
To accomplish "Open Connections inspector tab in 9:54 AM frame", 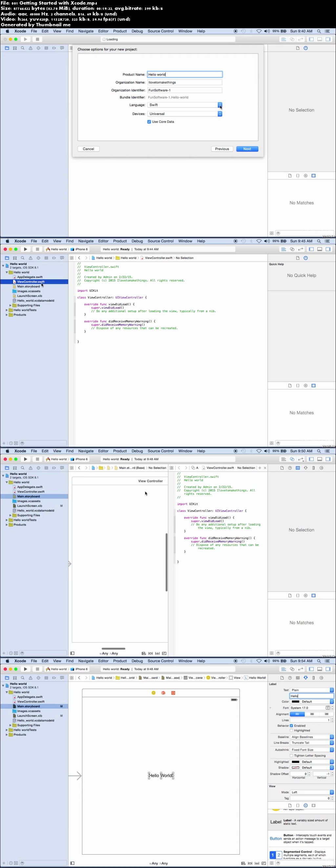I will coord(321,678).
